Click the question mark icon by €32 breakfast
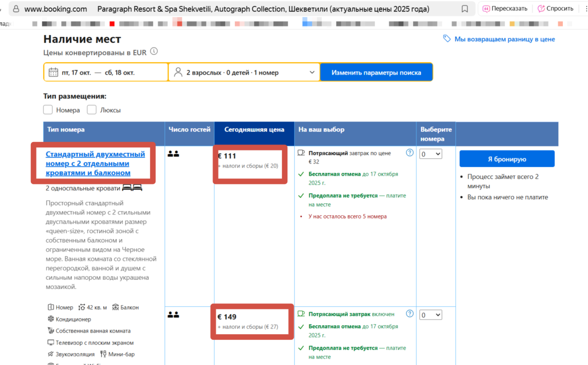 coord(410,153)
